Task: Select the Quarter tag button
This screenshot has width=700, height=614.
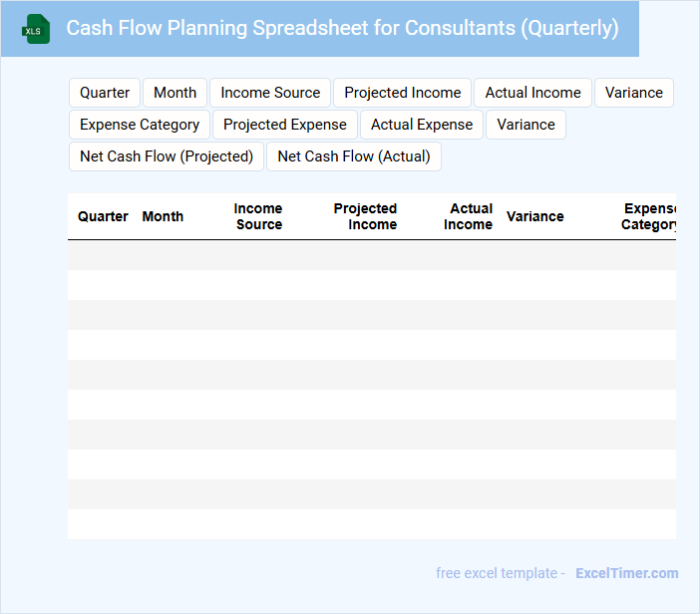Action: click(x=105, y=93)
